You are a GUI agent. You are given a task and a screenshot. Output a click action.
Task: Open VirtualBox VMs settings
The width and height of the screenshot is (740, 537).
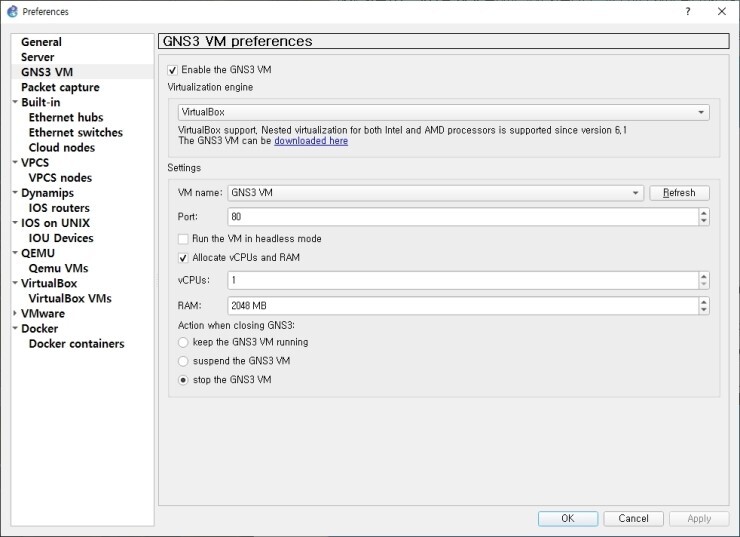click(x=70, y=299)
